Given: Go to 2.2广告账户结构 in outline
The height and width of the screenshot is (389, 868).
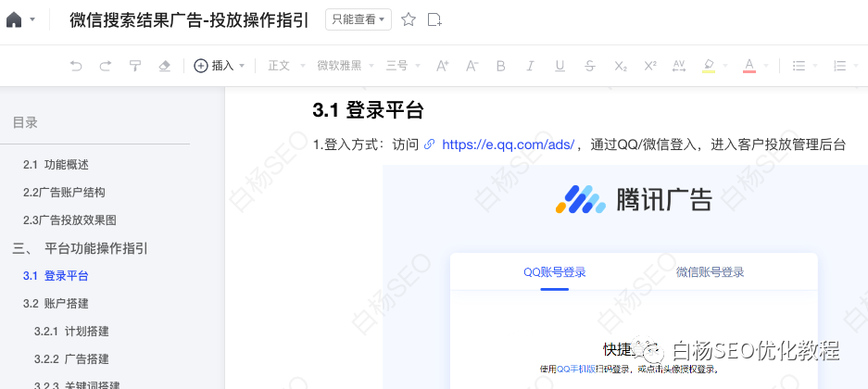Looking at the screenshot, I should coord(64,192).
